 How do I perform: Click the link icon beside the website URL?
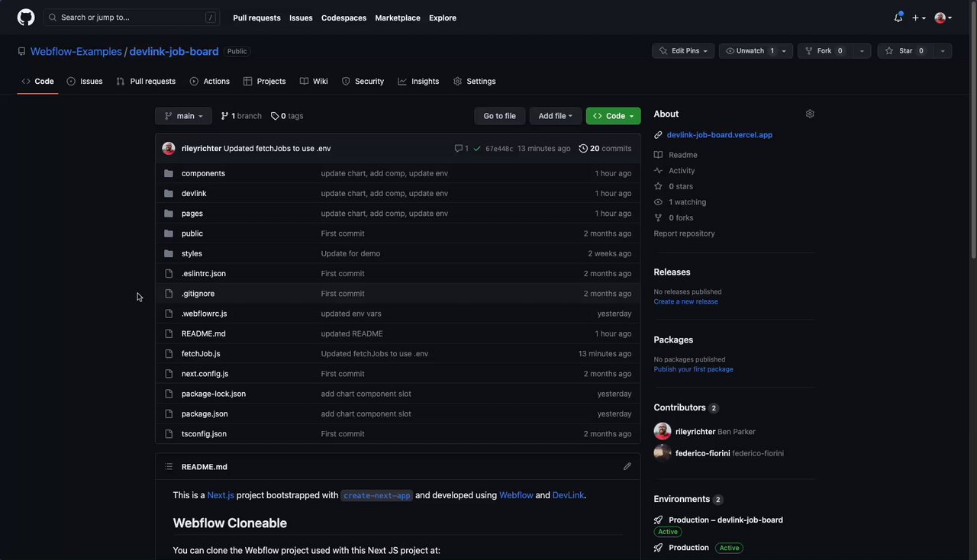pyautogui.click(x=658, y=135)
